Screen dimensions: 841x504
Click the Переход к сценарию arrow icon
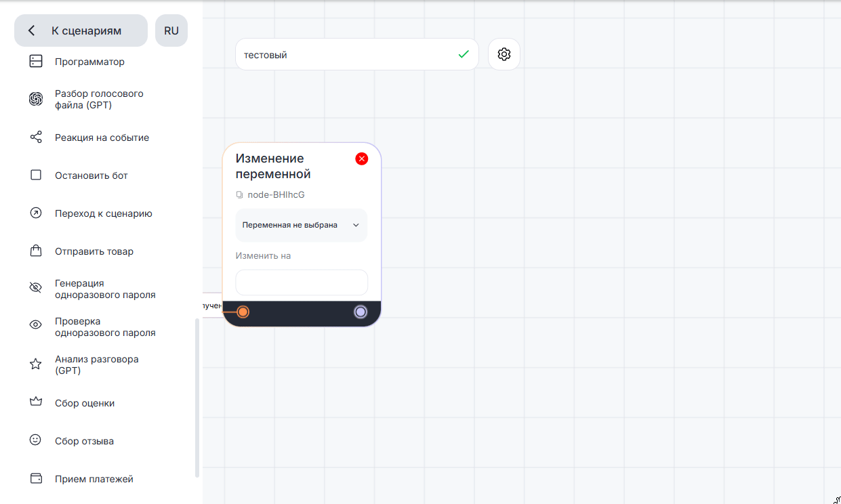[x=36, y=213]
